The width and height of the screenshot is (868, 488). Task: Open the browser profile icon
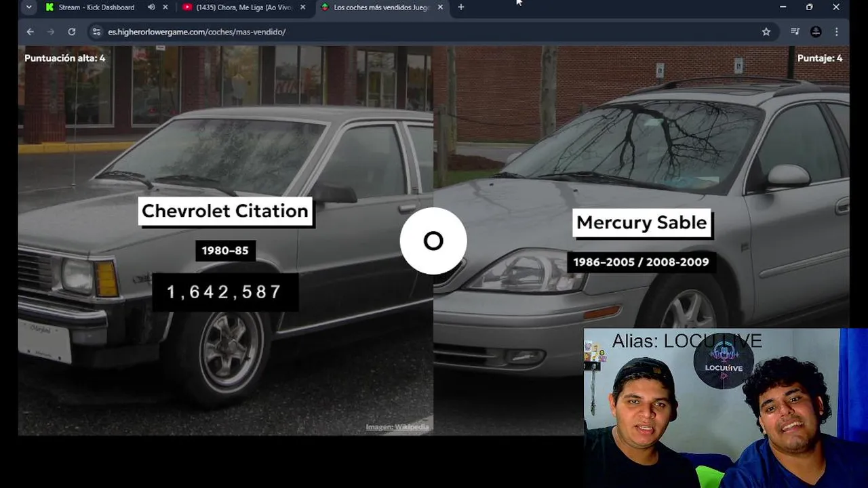pos(816,32)
